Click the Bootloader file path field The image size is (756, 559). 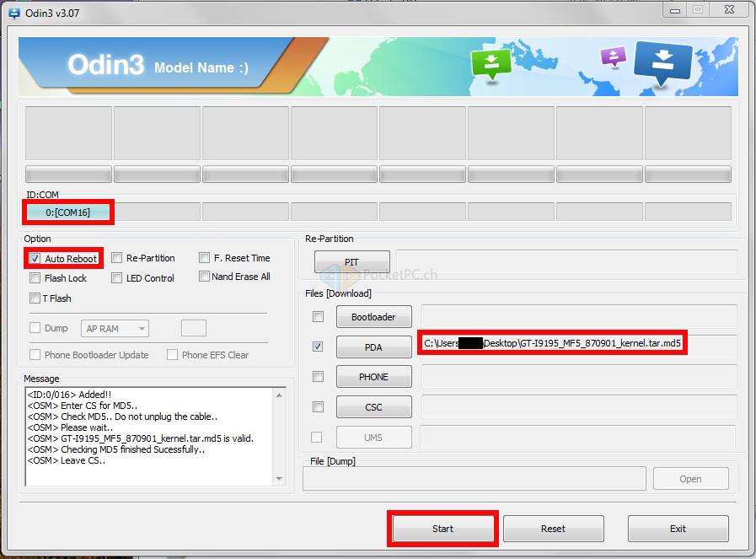pyautogui.click(x=579, y=316)
